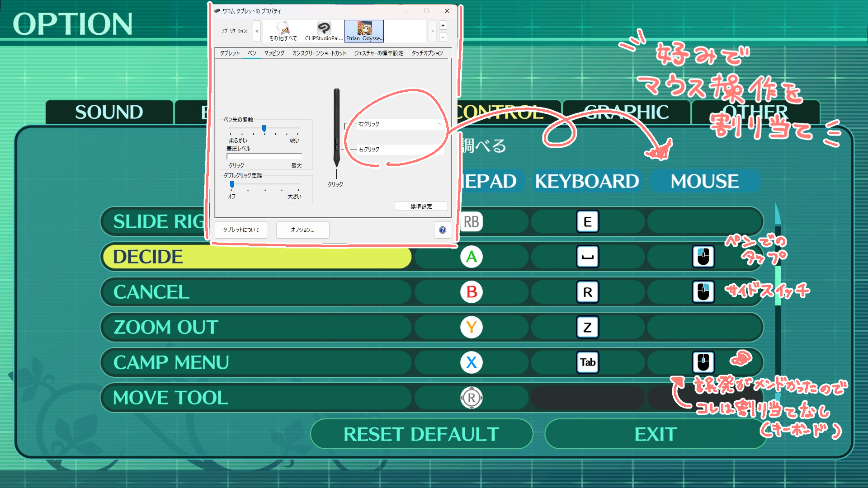
Task: Click the RESET DEFAULT button
Action: point(421,434)
